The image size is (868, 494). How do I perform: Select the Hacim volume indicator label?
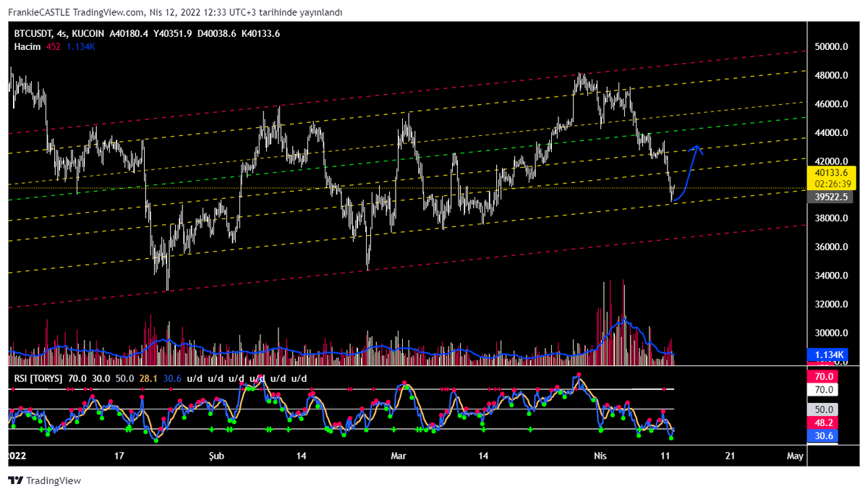(27, 46)
